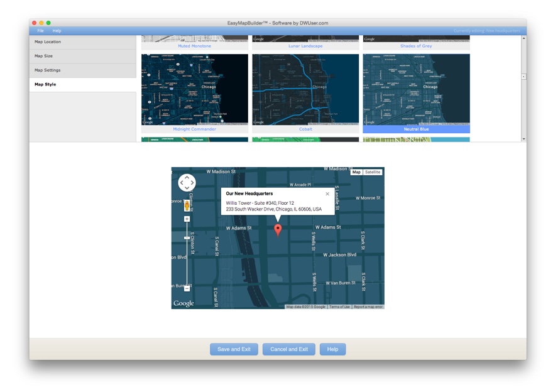Open the File menu
The height and width of the screenshot is (392, 553).
40,31
